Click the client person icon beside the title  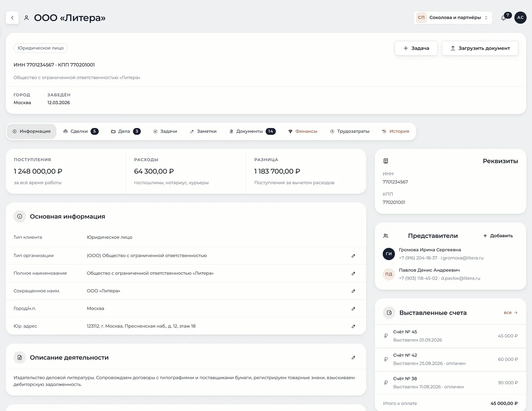26,18
